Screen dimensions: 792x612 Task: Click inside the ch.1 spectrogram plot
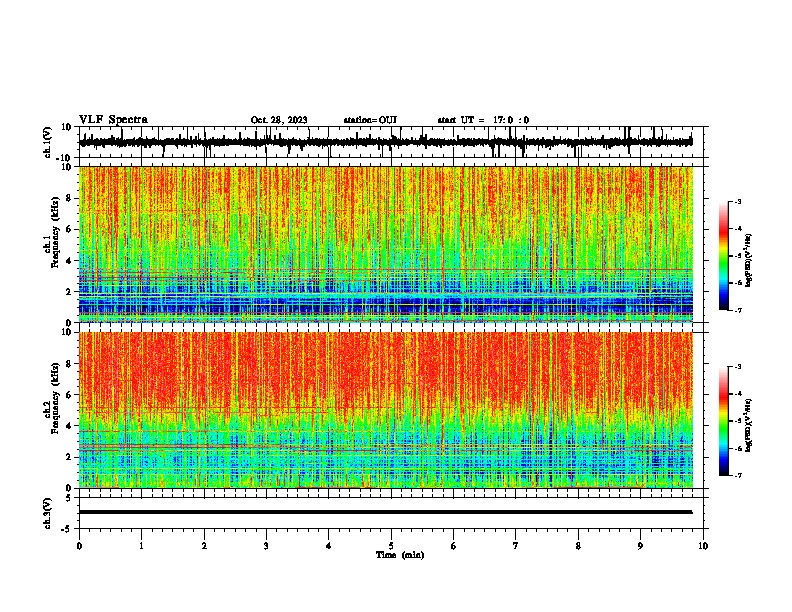(386, 244)
